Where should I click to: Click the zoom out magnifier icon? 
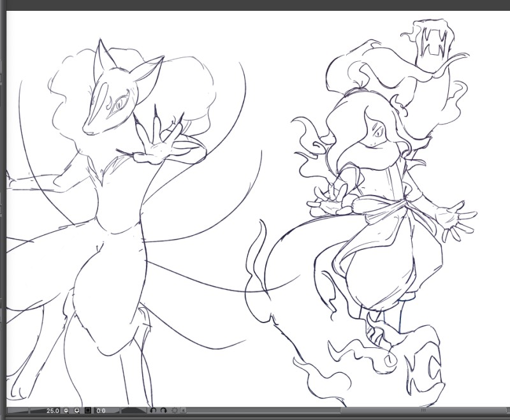(66, 410)
